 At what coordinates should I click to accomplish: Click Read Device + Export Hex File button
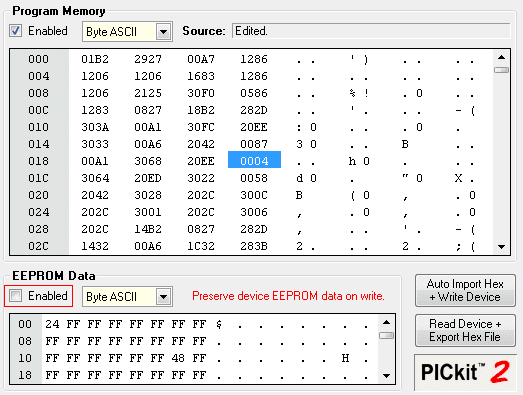465,330
